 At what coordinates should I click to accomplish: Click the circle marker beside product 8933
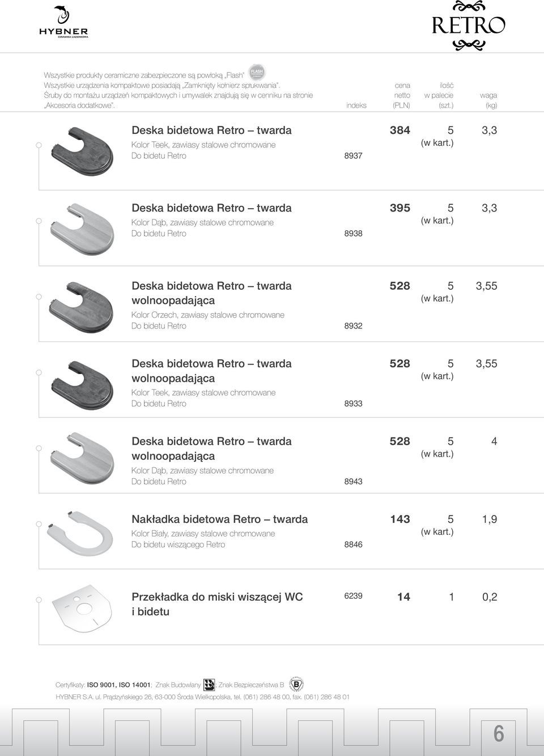[x=39, y=372]
